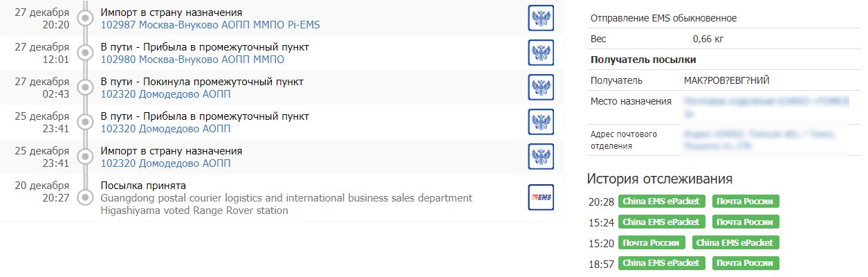Click Почта России tag at 18:57
868x277 pixels.
pos(746,264)
